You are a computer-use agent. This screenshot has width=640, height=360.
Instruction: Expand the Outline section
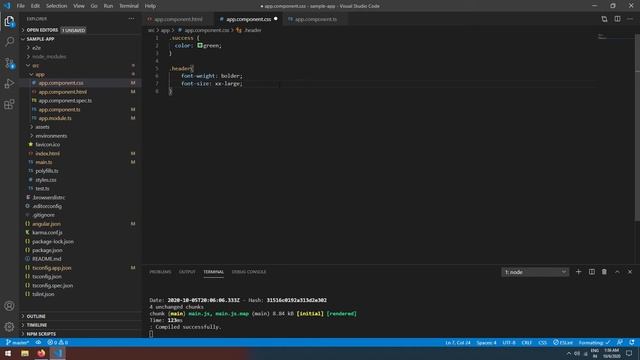coord(80,316)
